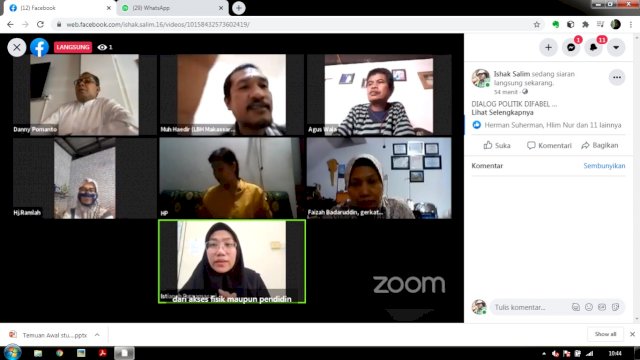This screenshot has height=360, width=640.
Task: Expand the account dropdown arrow
Action: click(x=616, y=48)
